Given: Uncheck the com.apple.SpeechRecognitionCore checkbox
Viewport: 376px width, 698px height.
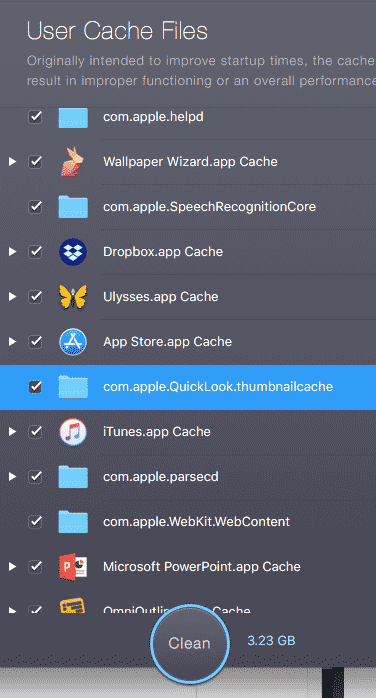Looking at the screenshot, I should pos(35,207).
